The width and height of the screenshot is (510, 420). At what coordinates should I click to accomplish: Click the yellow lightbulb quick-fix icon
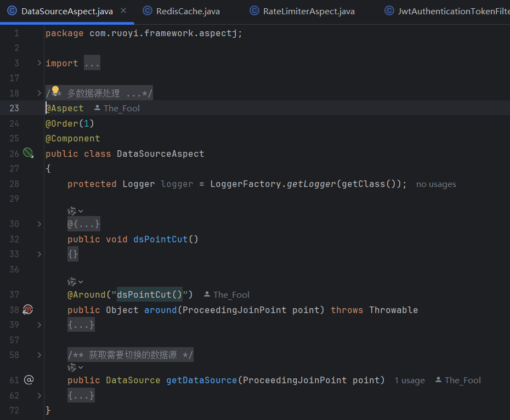(55, 90)
